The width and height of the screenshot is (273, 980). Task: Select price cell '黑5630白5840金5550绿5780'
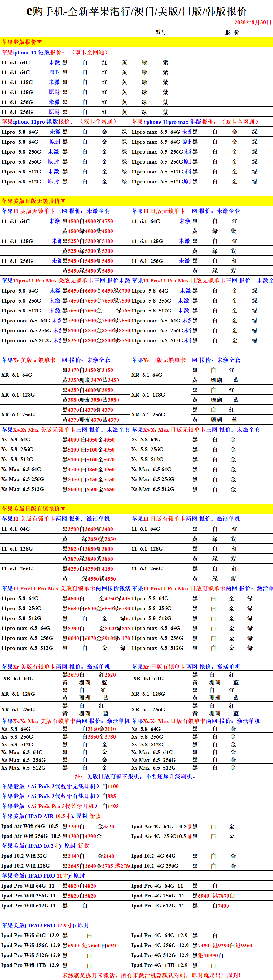(x=96, y=608)
